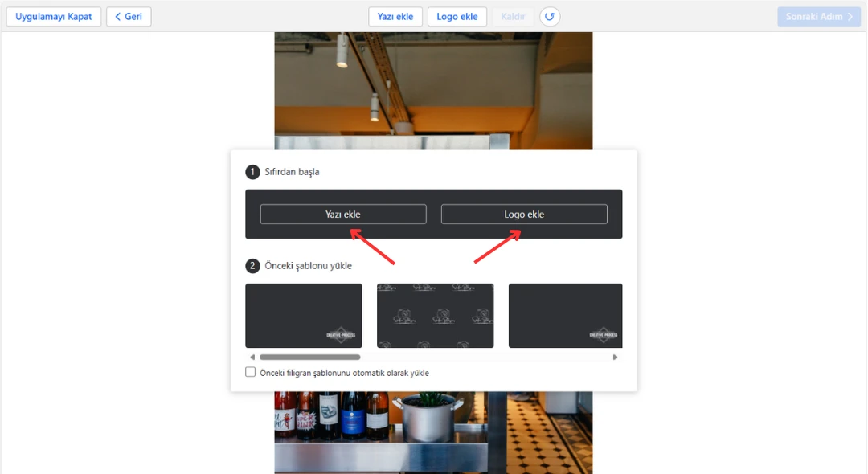Screen dimensions: 868x474
Task: Select Logo ekle in the top toolbar
Action: pos(457,17)
